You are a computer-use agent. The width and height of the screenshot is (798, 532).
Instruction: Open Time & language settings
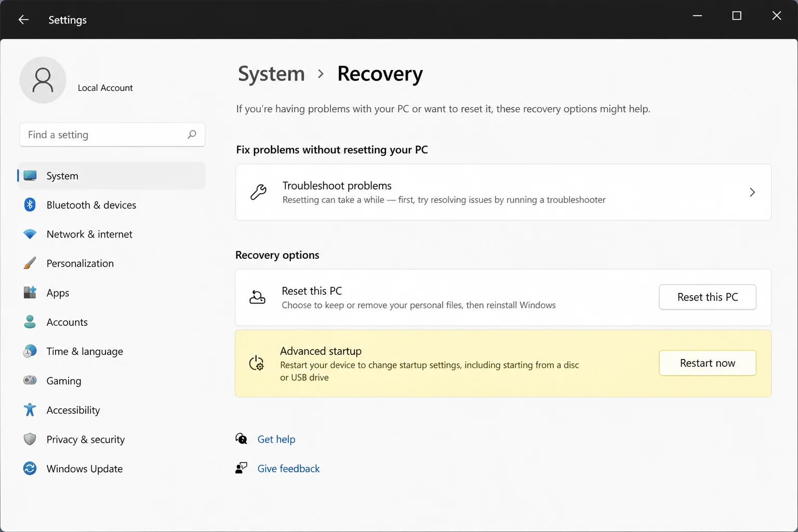pos(112,351)
